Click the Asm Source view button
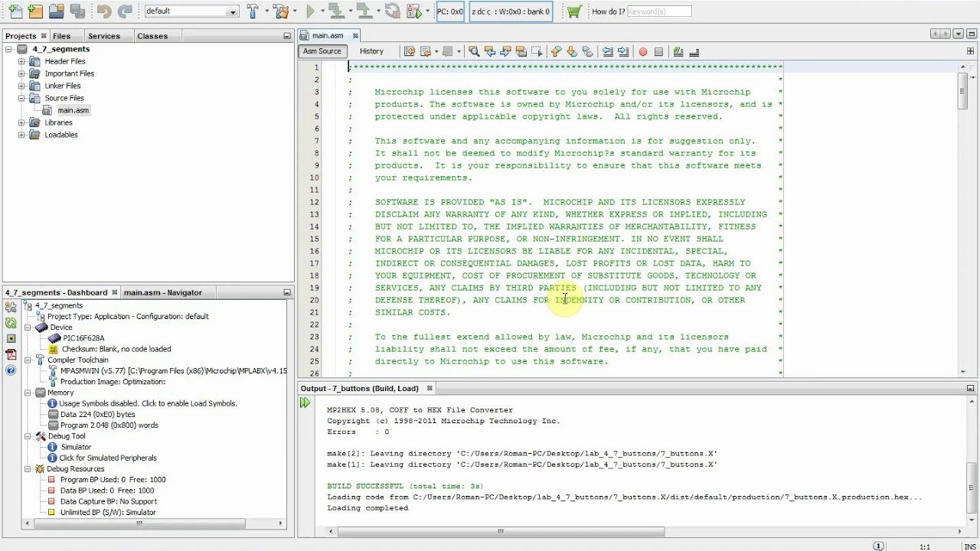980x551 pixels. [x=322, y=51]
